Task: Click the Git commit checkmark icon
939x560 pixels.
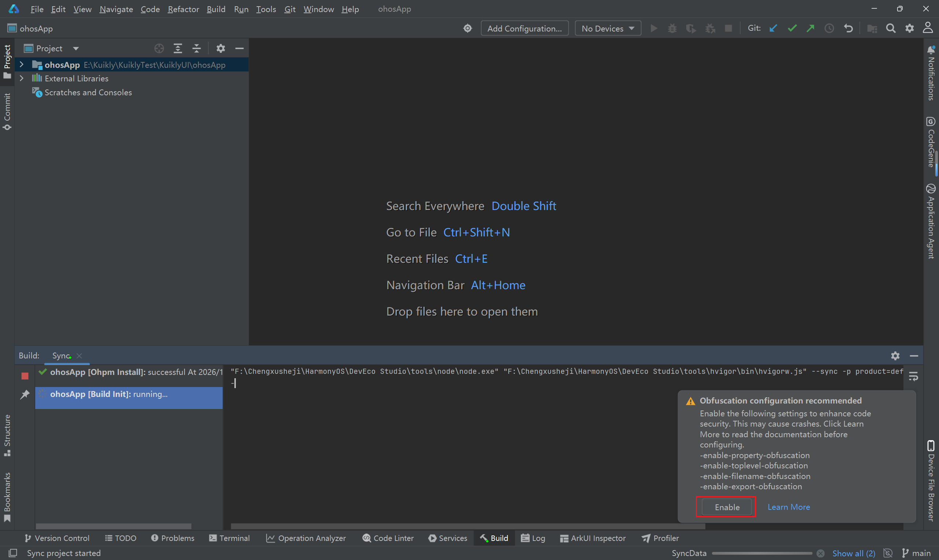Action: click(792, 29)
